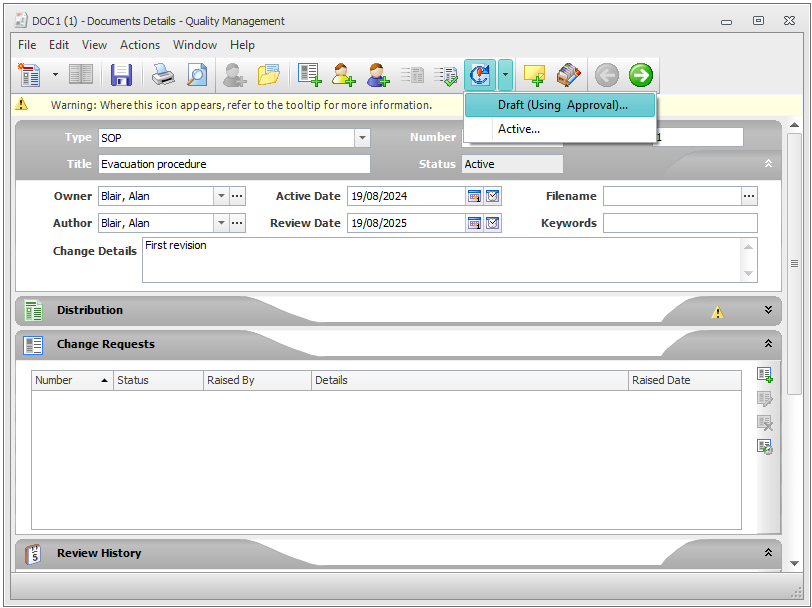Open Print Preview magnifier icon
Screen dimensions: 812x608
tap(197, 75)
